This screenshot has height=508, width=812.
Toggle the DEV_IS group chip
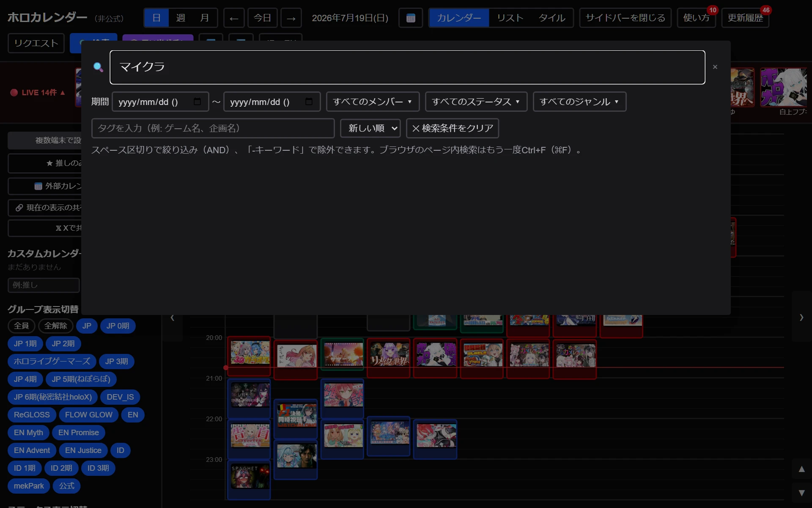pos(120,397)
